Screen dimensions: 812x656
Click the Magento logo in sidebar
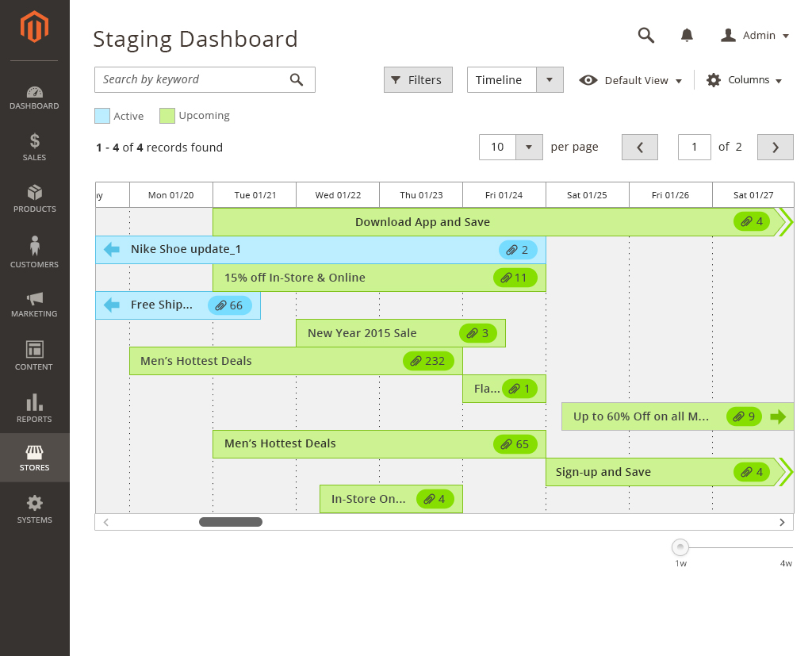[x=34, y=28]
